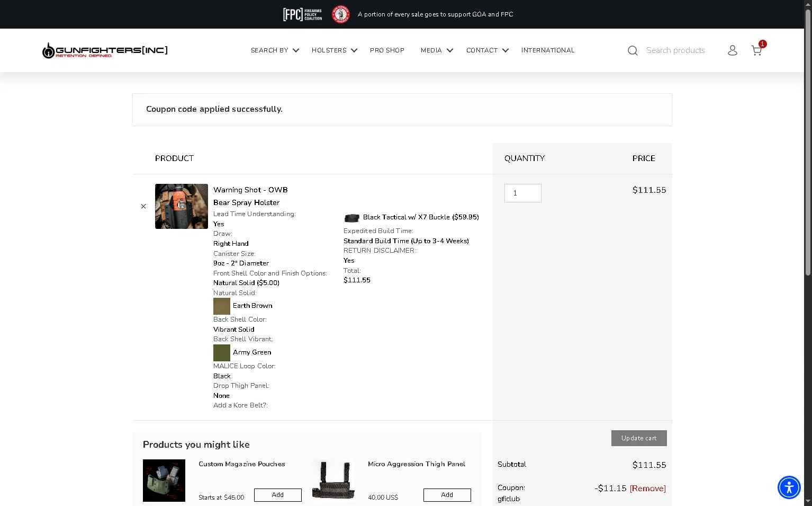Click the FPC Firearms Policy Coalition logo
This screenshot has width=812, height=506.
click(302, 14)
